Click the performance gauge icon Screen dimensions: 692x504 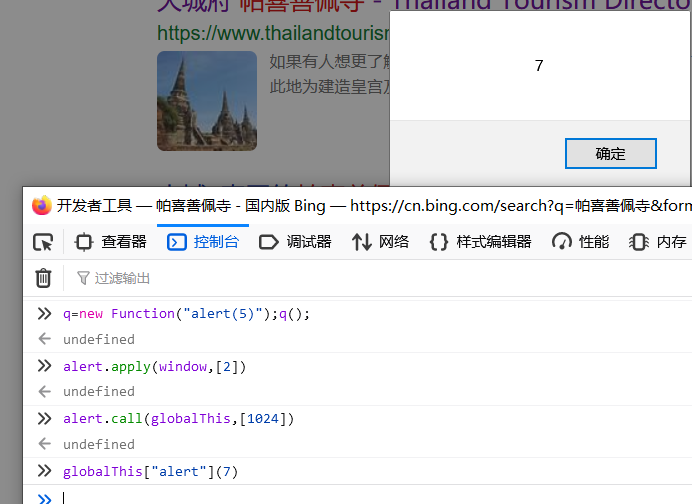(x=562, y=242)
